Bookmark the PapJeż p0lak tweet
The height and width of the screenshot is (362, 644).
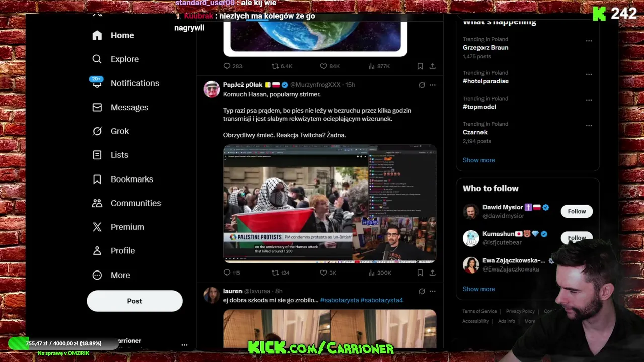(x=420, y=273)
